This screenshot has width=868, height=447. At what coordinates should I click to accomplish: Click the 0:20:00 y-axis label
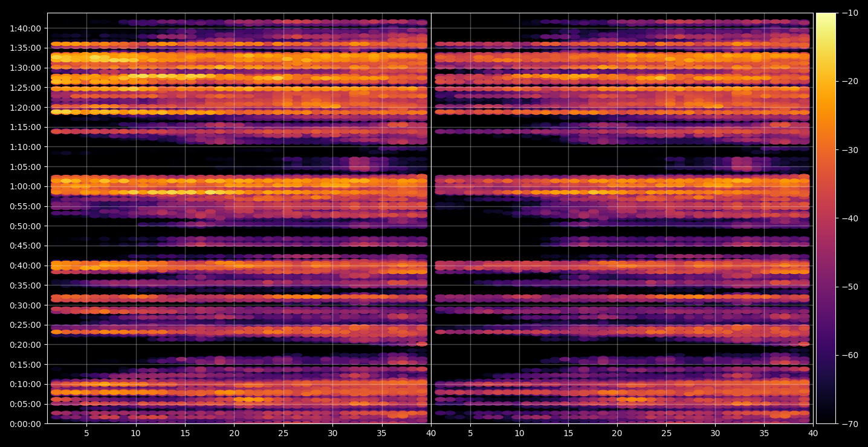25,345
